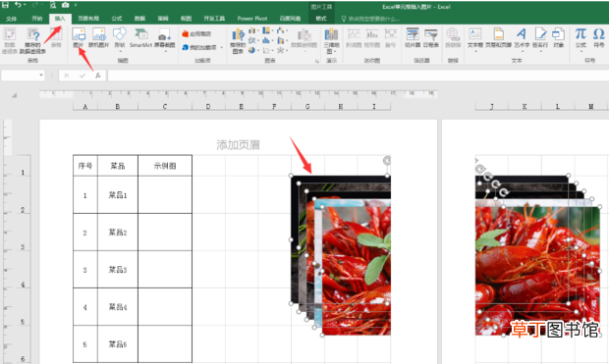Screen dimensions: 609x364
Task: Select column header J
Action: coord(492,106)
